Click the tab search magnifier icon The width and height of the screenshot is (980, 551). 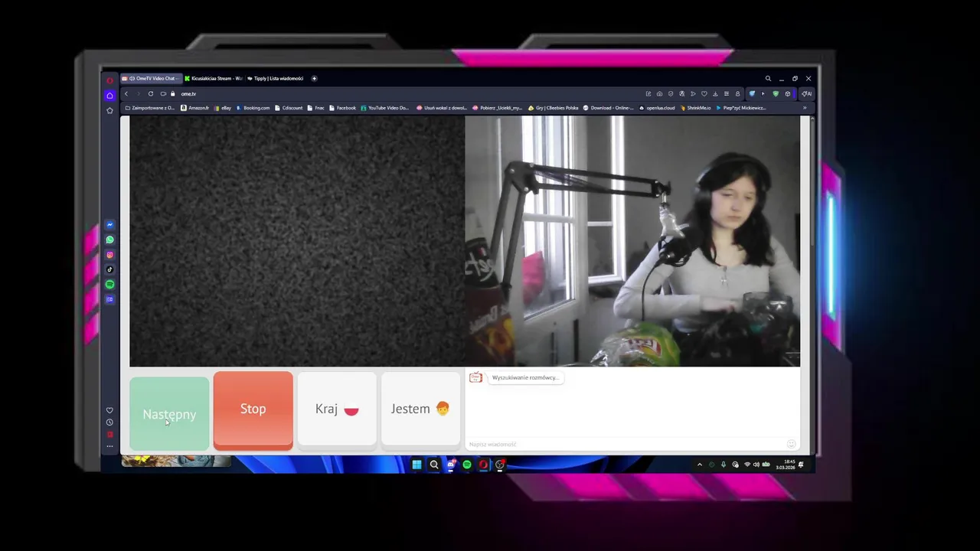[768, 78]
